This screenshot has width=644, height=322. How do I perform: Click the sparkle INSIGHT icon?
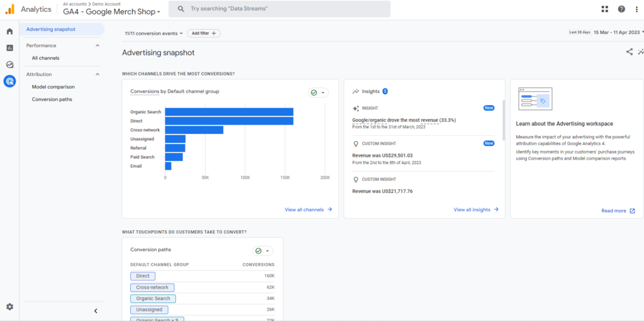(356, 108)
